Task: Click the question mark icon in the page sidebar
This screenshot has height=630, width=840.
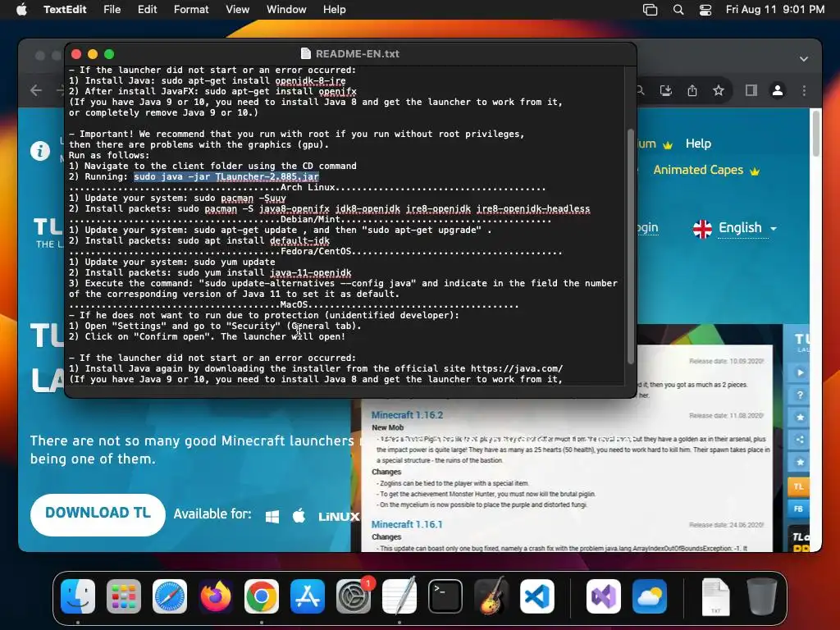Action: click(800, 395)
